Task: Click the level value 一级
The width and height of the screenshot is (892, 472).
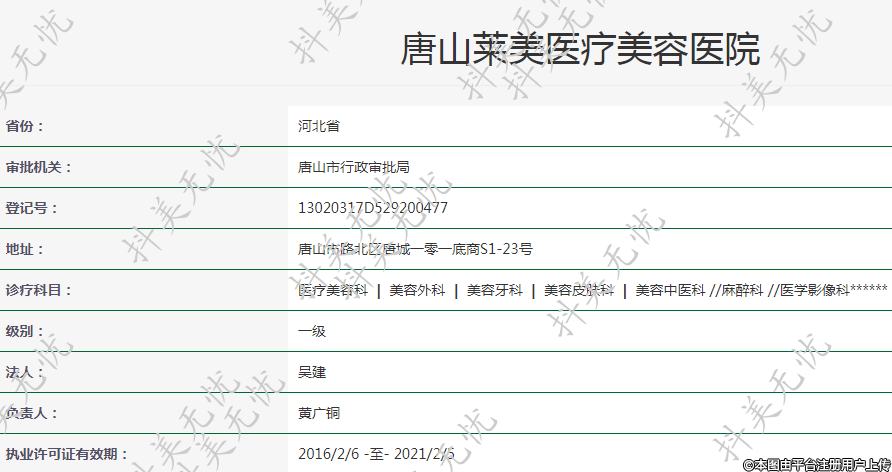Action: [x=311, y=331]
